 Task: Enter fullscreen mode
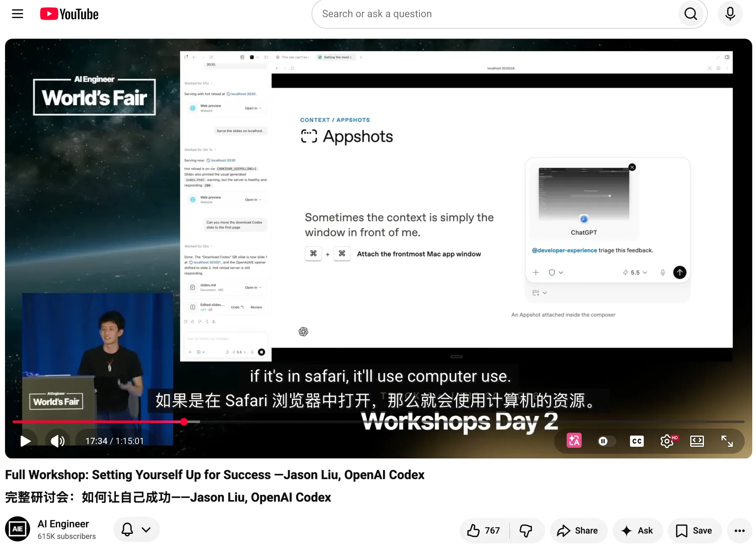tap(727, 441)
